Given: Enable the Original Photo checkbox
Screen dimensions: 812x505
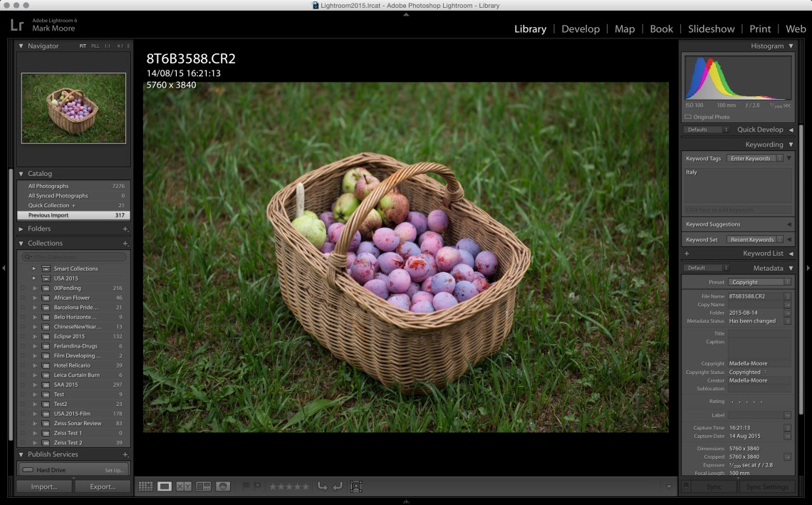Looking at the screenshot, I should [x=688, y=117].
